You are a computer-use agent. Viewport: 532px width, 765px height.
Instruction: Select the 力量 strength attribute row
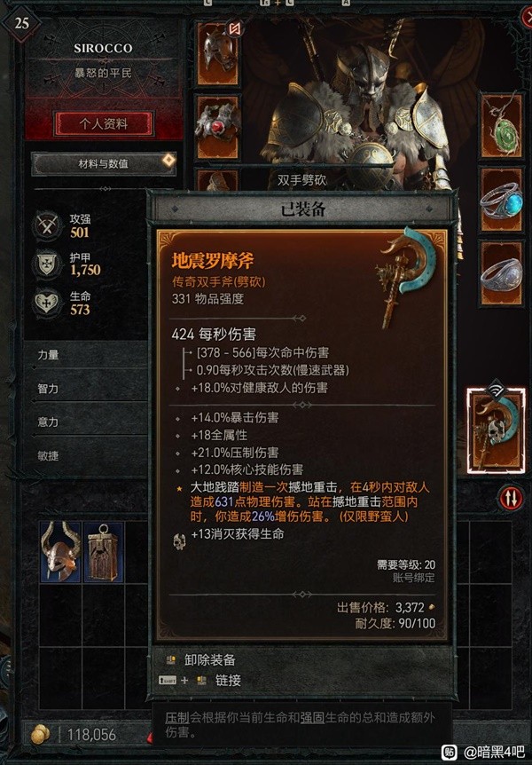pos(85,355)
